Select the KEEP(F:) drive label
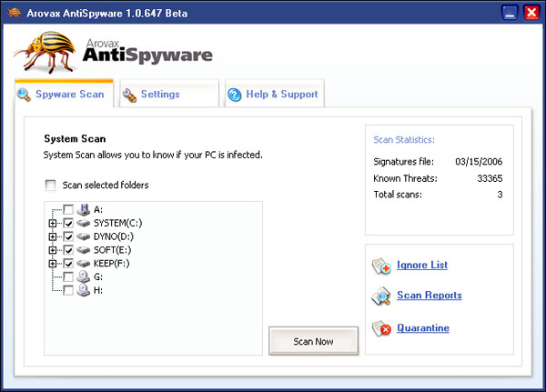 point(111,264)
